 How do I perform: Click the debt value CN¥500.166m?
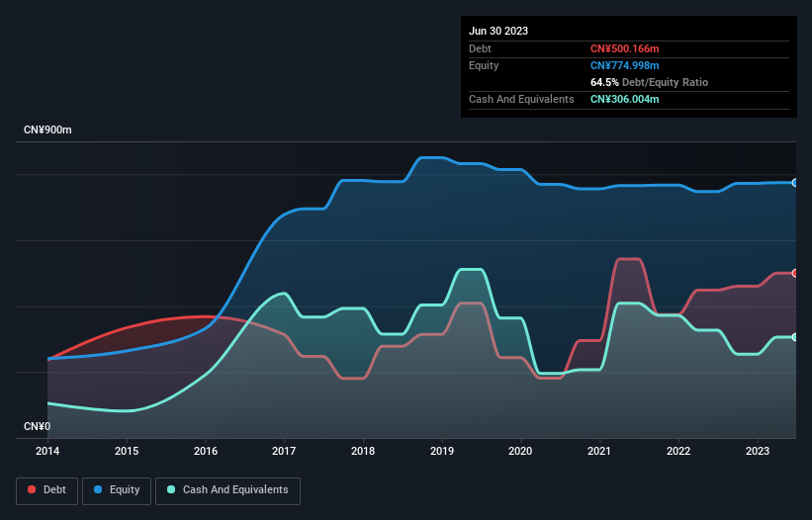(624, 48)
